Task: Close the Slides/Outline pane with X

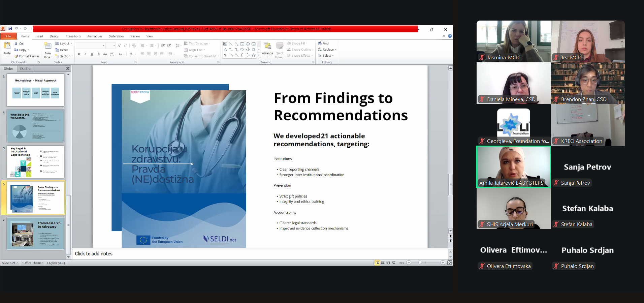Action: [68, 68]
